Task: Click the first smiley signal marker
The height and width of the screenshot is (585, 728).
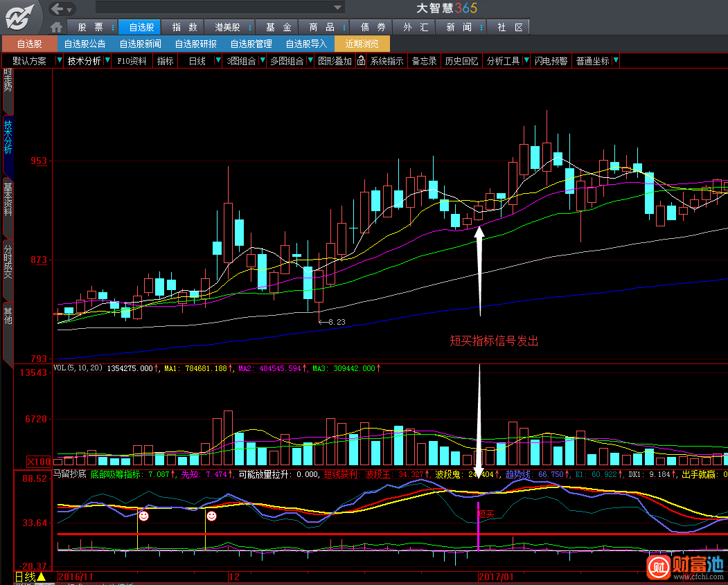Action: [144, 516]
